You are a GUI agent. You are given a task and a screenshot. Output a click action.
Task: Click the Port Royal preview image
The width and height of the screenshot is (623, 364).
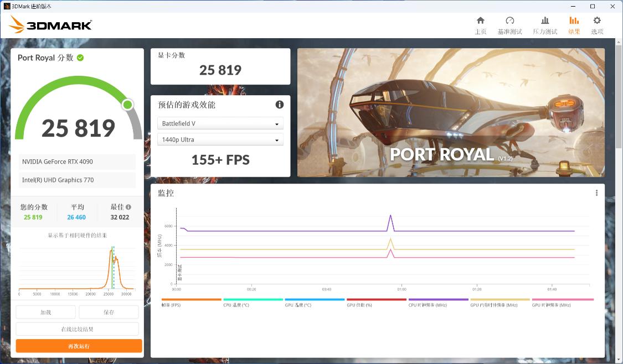tap(451, 113)
